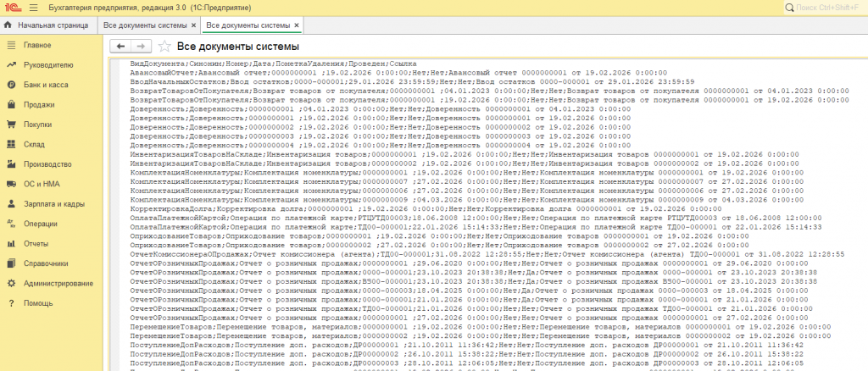Close the active Все документы системы tab
The height and width of the screenshot is (371, 868).
[x=296, y=25]
